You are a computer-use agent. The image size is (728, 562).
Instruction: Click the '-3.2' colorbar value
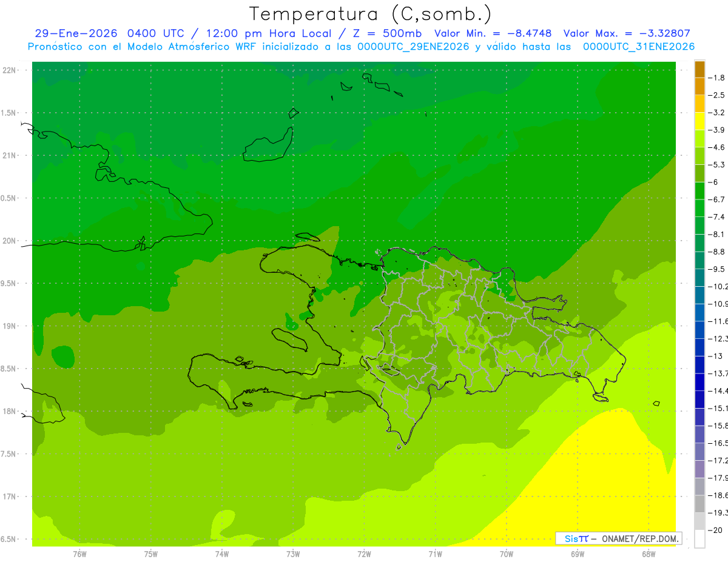(x=716, y=113)
